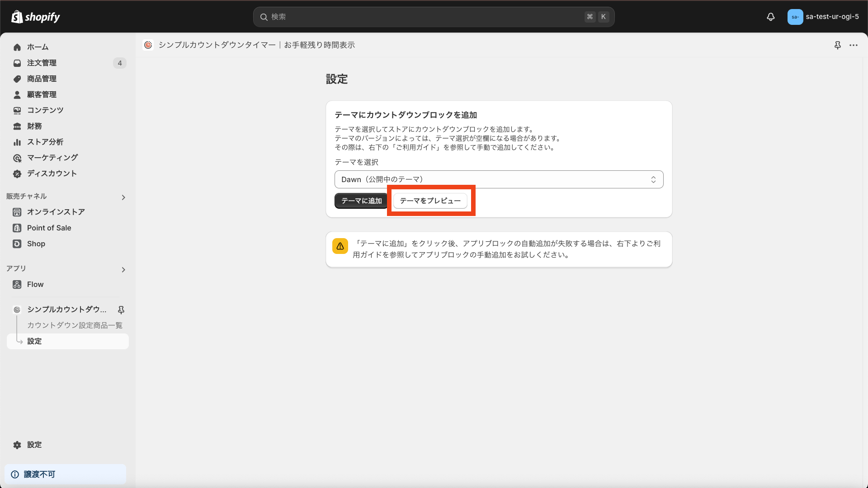868x488 pixels.
Task: Select マーケティング in the sidebar
Action: pyautogui.click(x=52, y=158)
